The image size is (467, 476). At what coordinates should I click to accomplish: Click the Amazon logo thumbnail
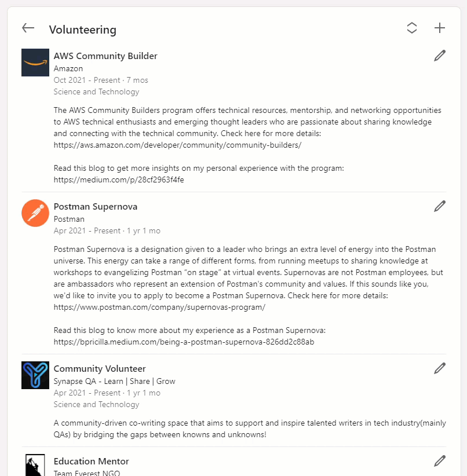coord(35,63)
